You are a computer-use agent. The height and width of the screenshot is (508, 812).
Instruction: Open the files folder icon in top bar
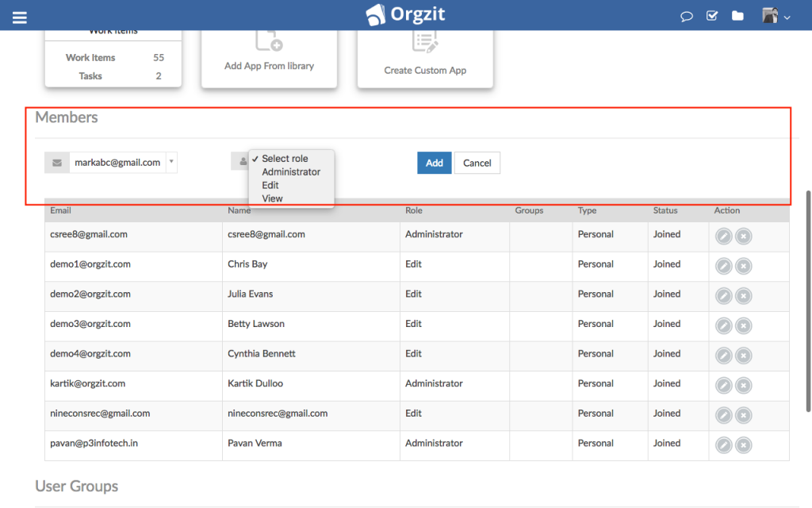[x=737, y=15]
